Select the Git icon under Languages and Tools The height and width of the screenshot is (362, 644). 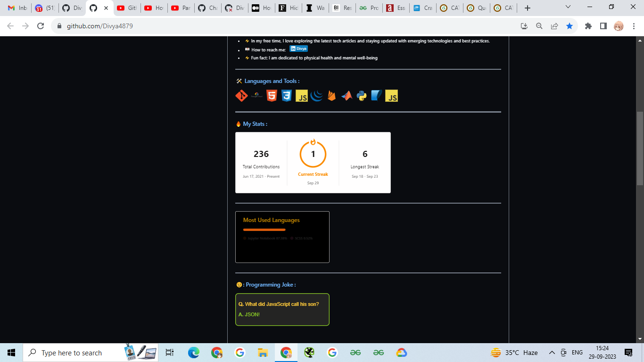click(241, 96)
